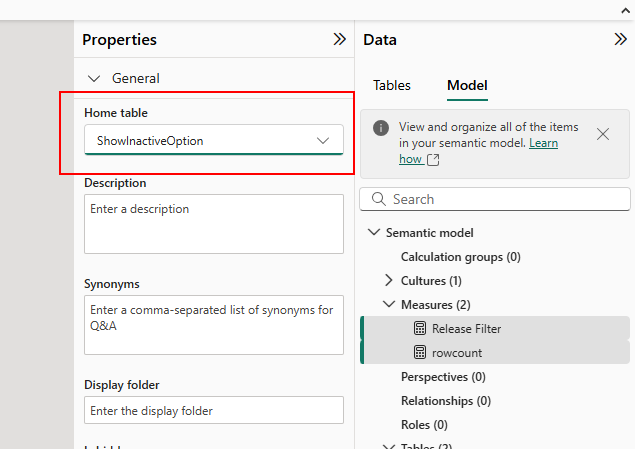The height and width of the screenshot is (449, 635).
Task: Click the Data pane title
Action: (x=380, y=40)
